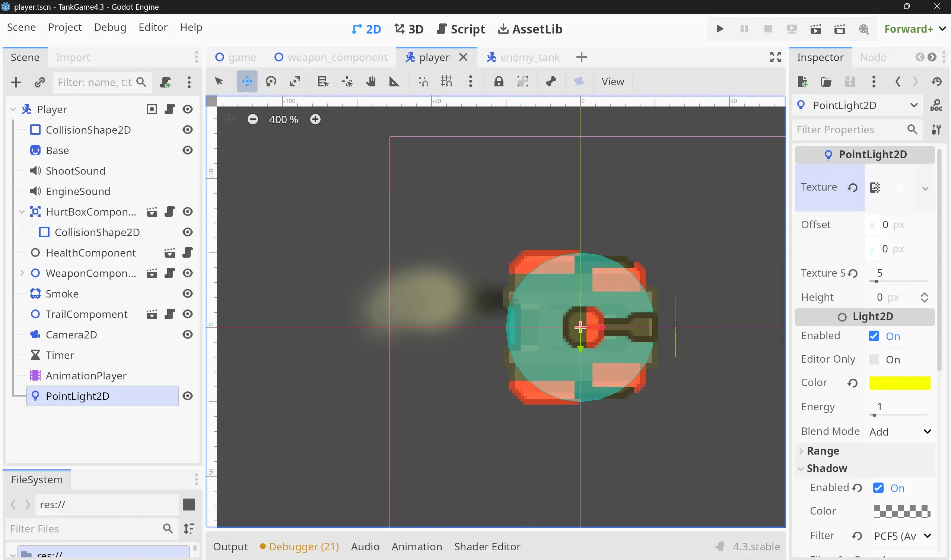Open the PointLight2D documentation icon

tap(936, 105)
